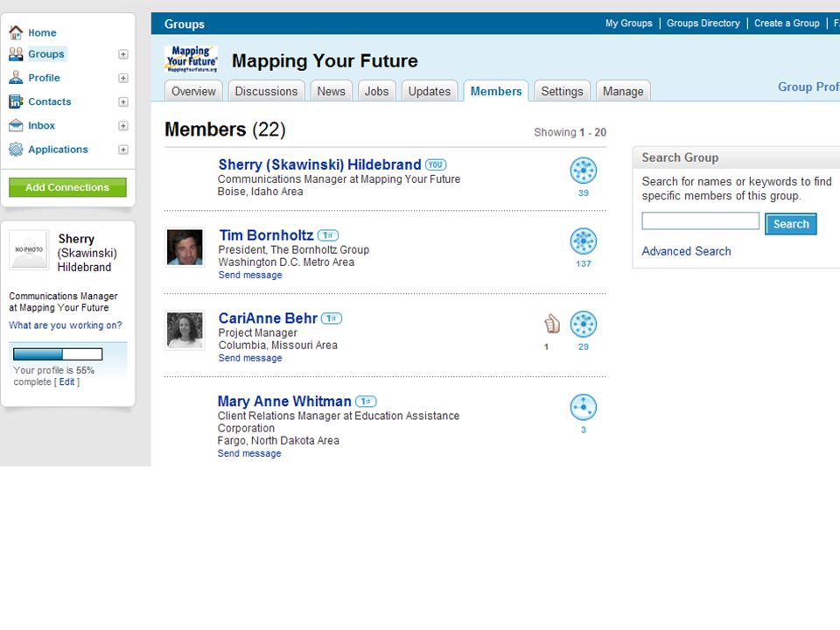
Task: Click the Home house icon
Action: coord(16,32)
